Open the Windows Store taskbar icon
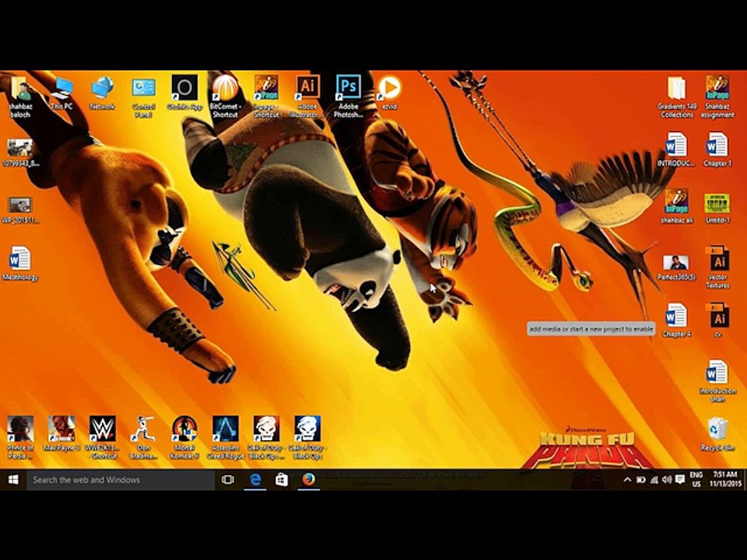Screen dimensions: 747x560 pyautogui.click(x=282, y=480)
